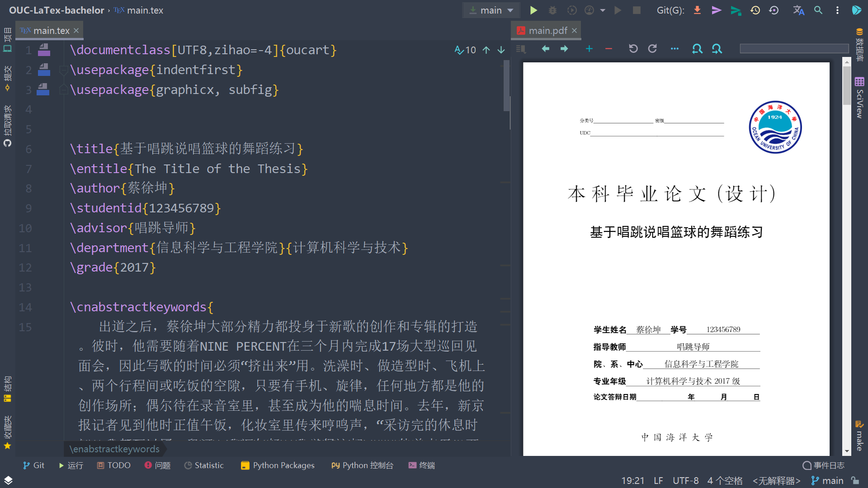Click PDF zoom plus icon
This screenshot has width=868, height=488.
click(x=589, y=49)
